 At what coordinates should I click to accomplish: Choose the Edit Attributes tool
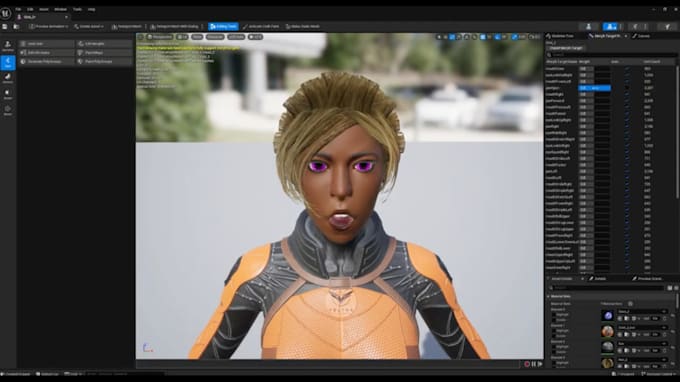46,52
